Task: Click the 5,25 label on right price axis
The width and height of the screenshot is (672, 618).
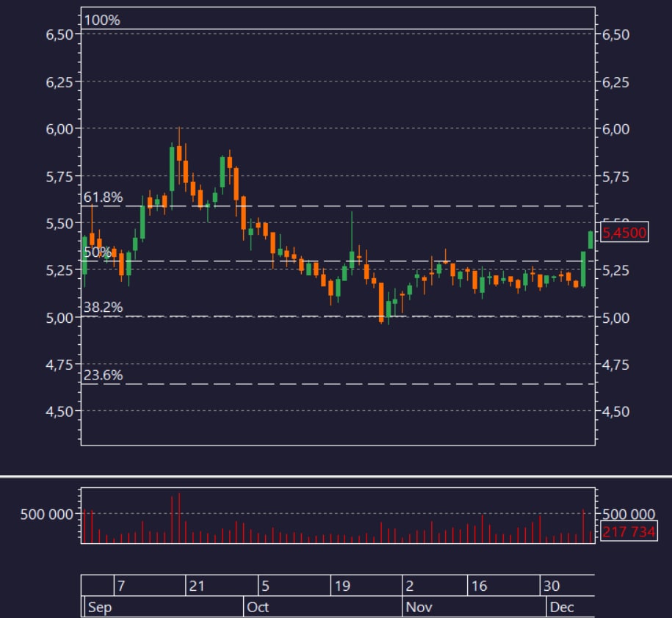Action: [x=616, y=271]
